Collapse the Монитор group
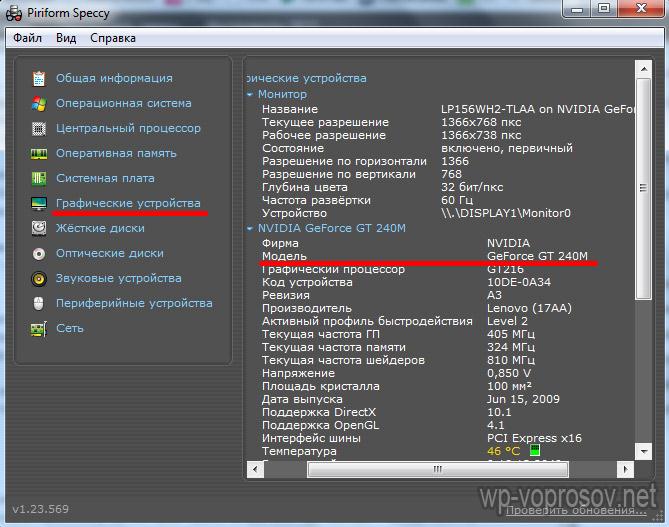The width and height of the screenshot is (669, 527). (250, 95)
